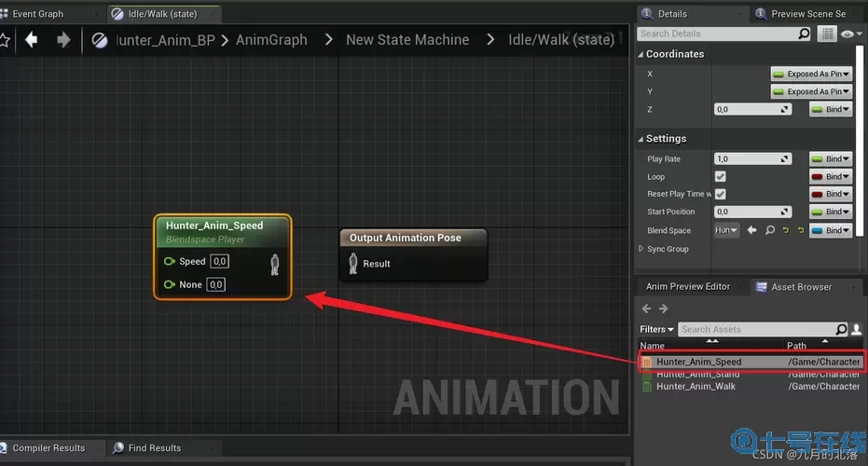The width and height of the screenshot is (868, 466).
Task: Sort assets by the Name column header
Action: pos(652,346)
